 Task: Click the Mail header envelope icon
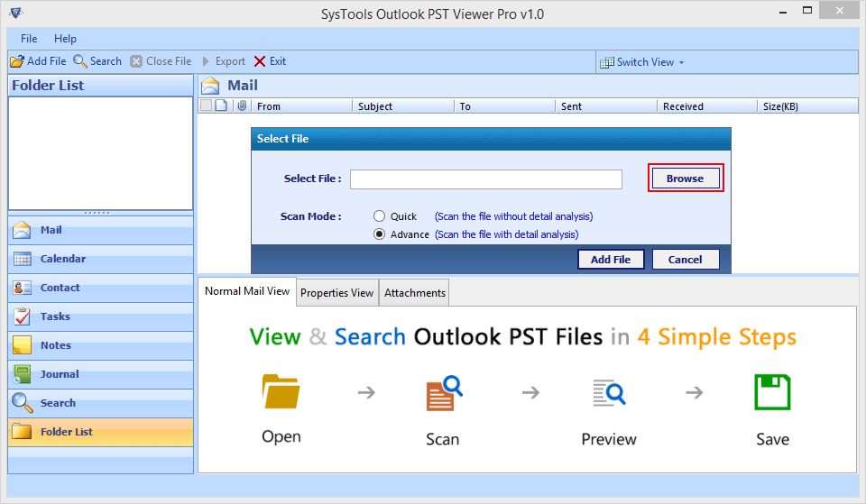pyautogui.click(x=210, y=86)
